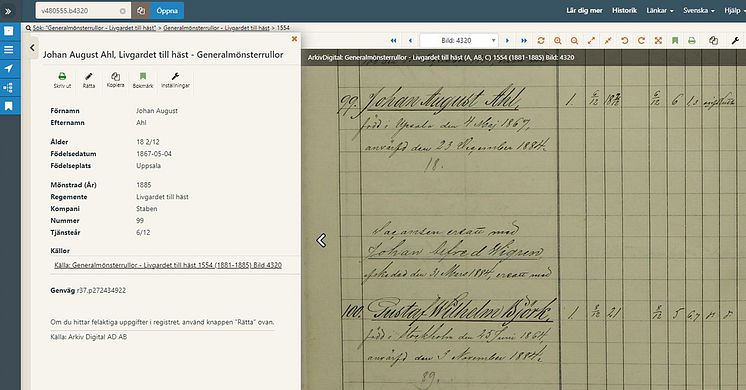746x390 pixels.
Task: Expand the Länkar menu
Action: [x=659, y=10]
